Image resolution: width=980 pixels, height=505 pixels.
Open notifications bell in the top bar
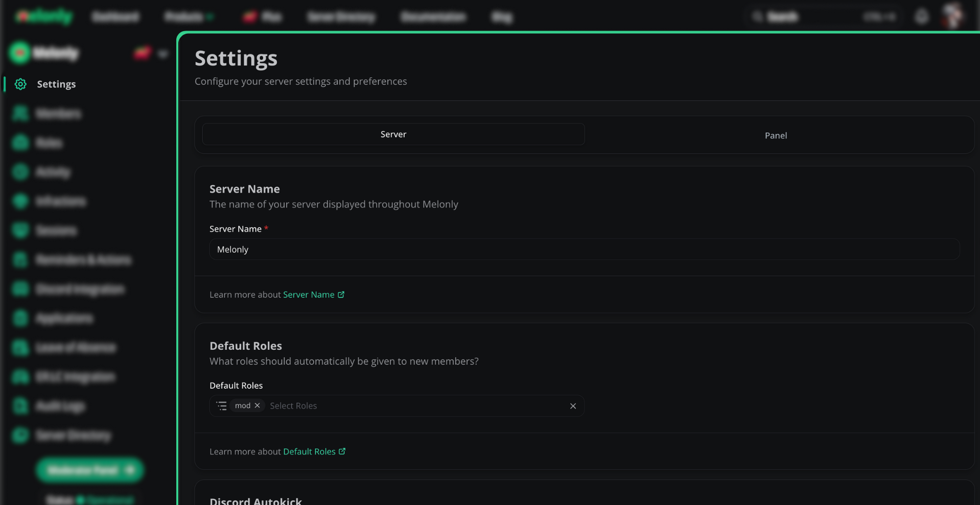point(921,16)
